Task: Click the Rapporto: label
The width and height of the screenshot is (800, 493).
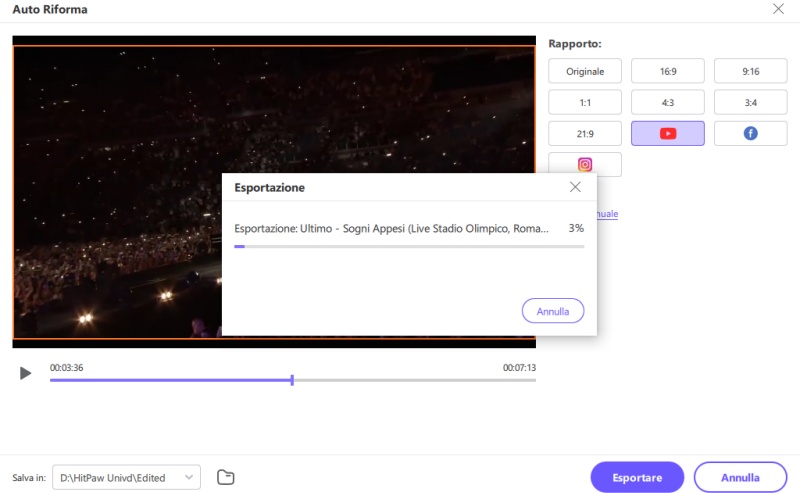Action: (574, 44)
